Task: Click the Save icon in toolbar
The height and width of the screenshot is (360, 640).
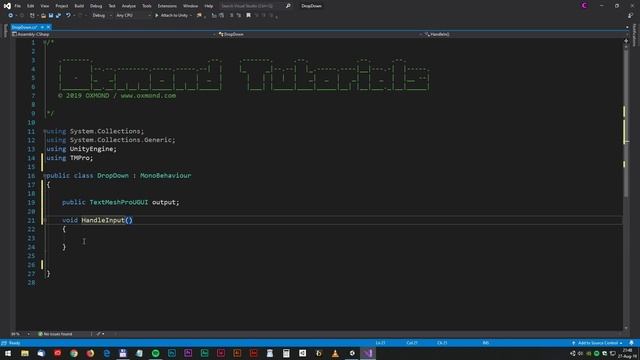Action: coord(51,16)
